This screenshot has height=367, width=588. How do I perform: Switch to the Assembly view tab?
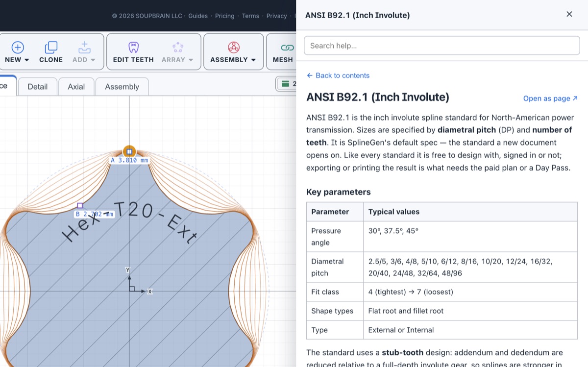pyautogui.click(x=122, y=87)
